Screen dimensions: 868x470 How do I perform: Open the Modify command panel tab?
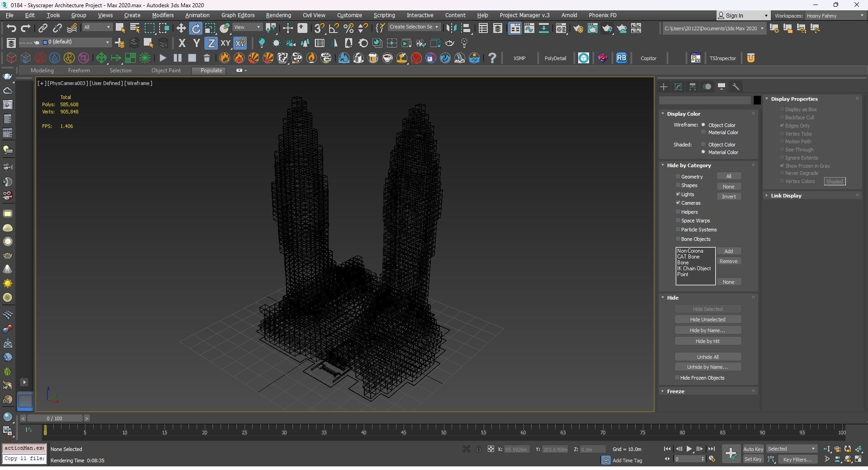pyautogui.click(x=678, y=87)
